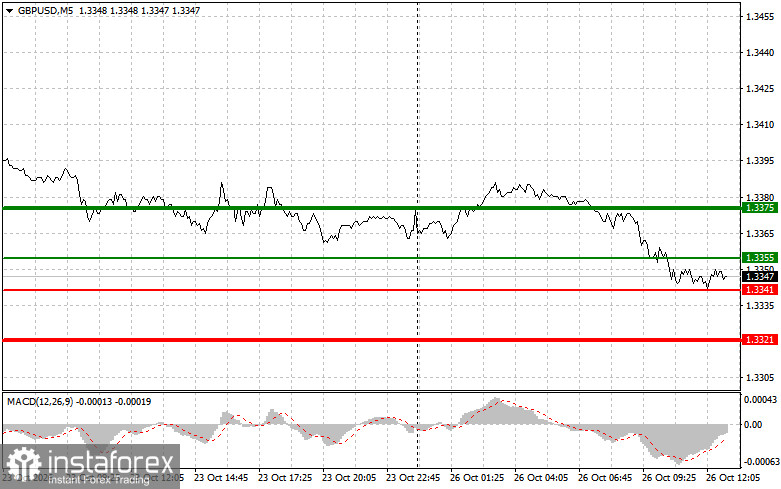Screen dimensions: 781x489
Task: Click the -0.00063 MACD scale value
Action: [760, 462]
